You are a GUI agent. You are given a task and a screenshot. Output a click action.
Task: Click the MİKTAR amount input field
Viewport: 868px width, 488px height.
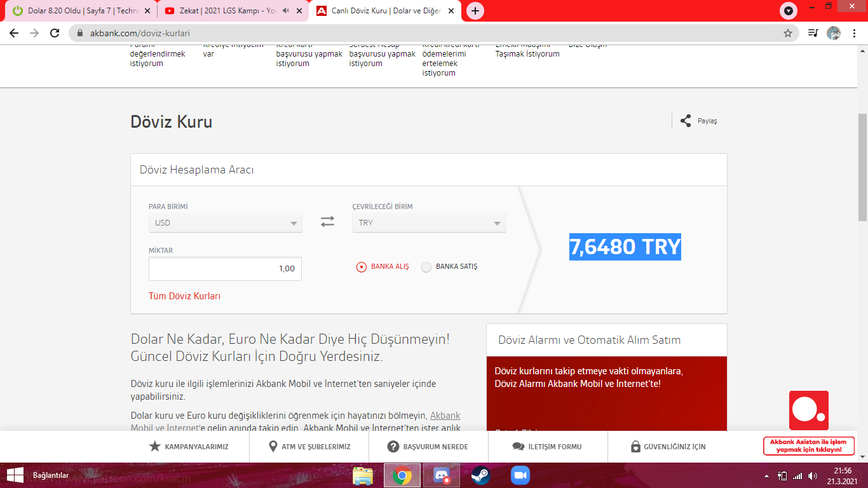coord(226,269)
